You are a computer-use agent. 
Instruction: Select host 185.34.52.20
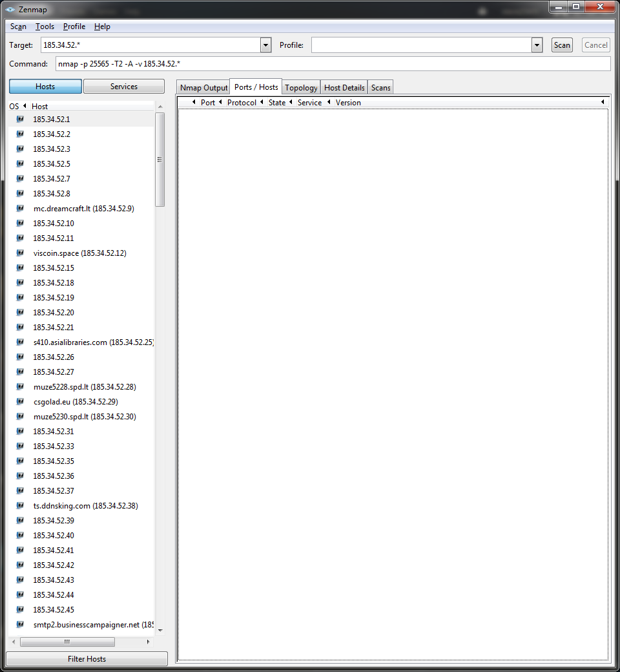pyautogui.click(x=54, y=313)
